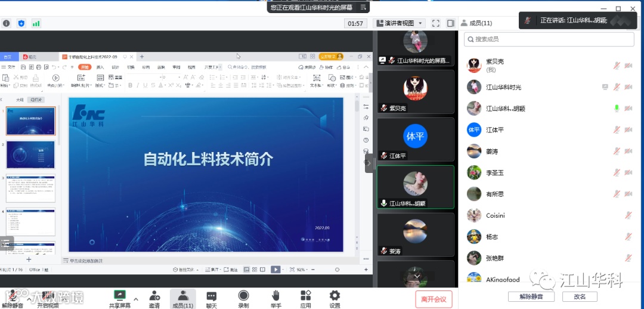The image size is (644, 309).
Task: Click 离开会议 leave meeting button
Action: 434,299
